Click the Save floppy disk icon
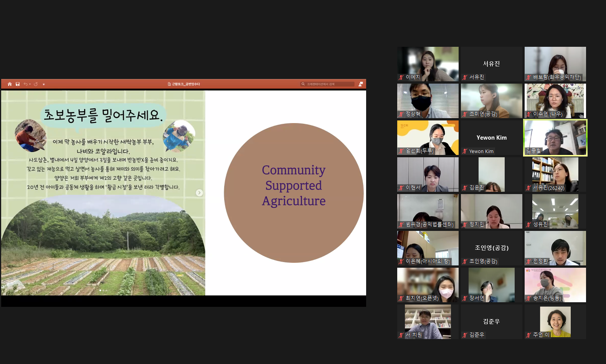The width and height of the screenshot is (606, 364). point(18,84)
